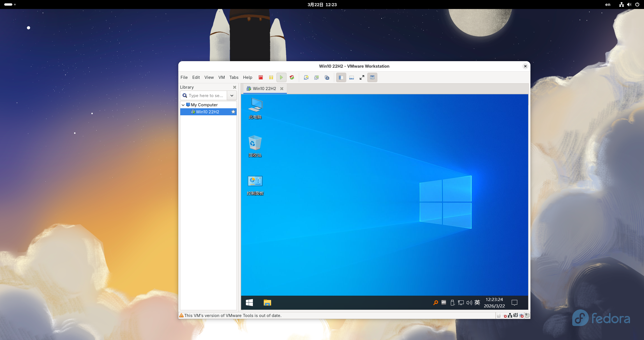Click the play Power On button
Screen dimensions: 644x340
click(x=281, y=77)
